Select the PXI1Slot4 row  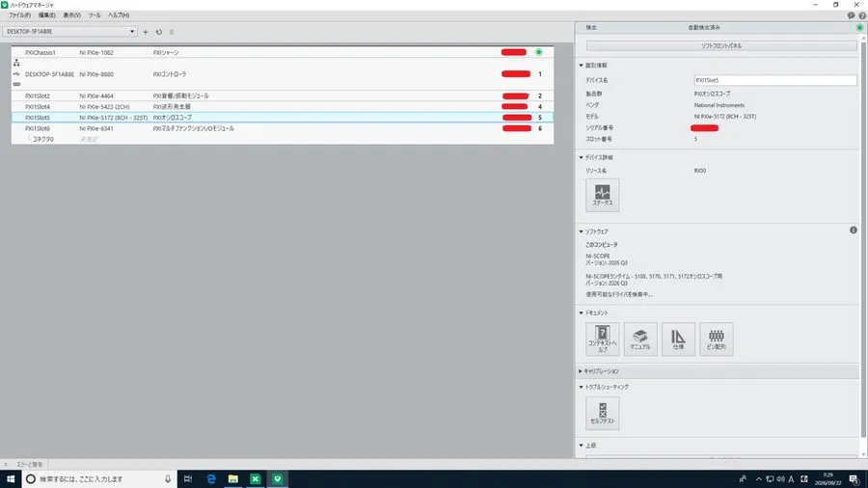coord(283,107)
